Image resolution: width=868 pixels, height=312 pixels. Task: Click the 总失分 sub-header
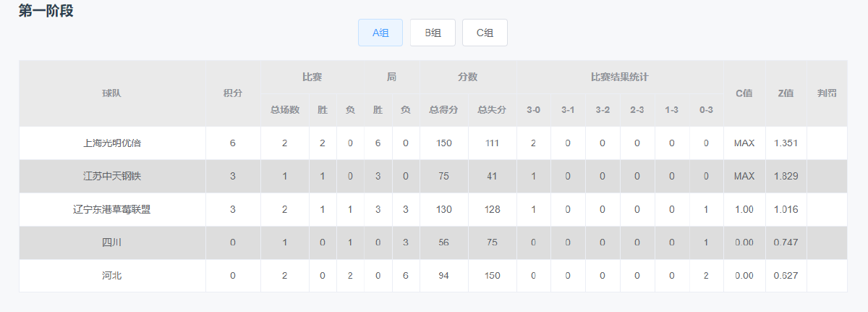tap(492, 110)
